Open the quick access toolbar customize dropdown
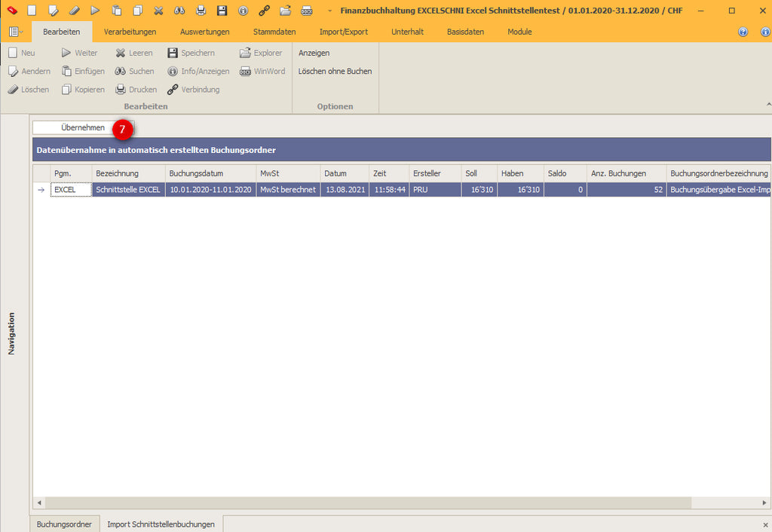The width and height of the screenshot is (772, 532). coord(329,11)
